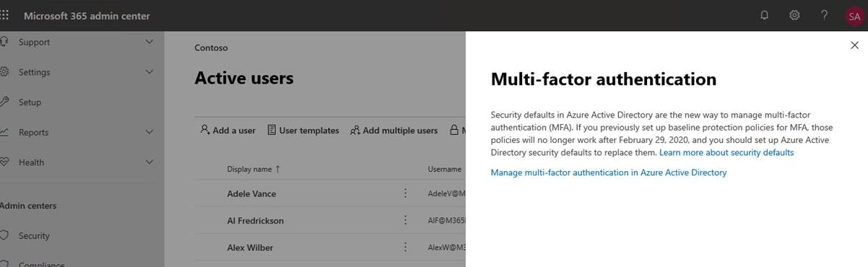Click the Contoso organization name
Viewport: 868px width, 267px height.
211,48
